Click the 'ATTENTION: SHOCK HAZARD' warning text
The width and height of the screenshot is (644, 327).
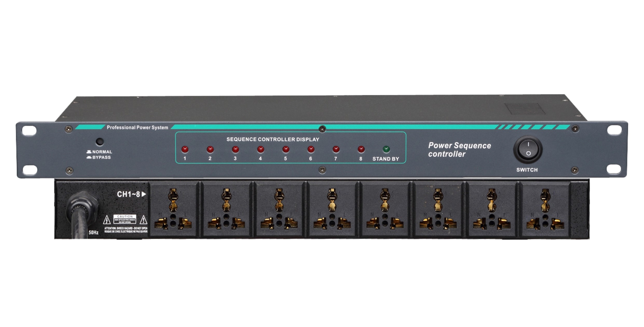pyautogui.click(x=126, y=228)
